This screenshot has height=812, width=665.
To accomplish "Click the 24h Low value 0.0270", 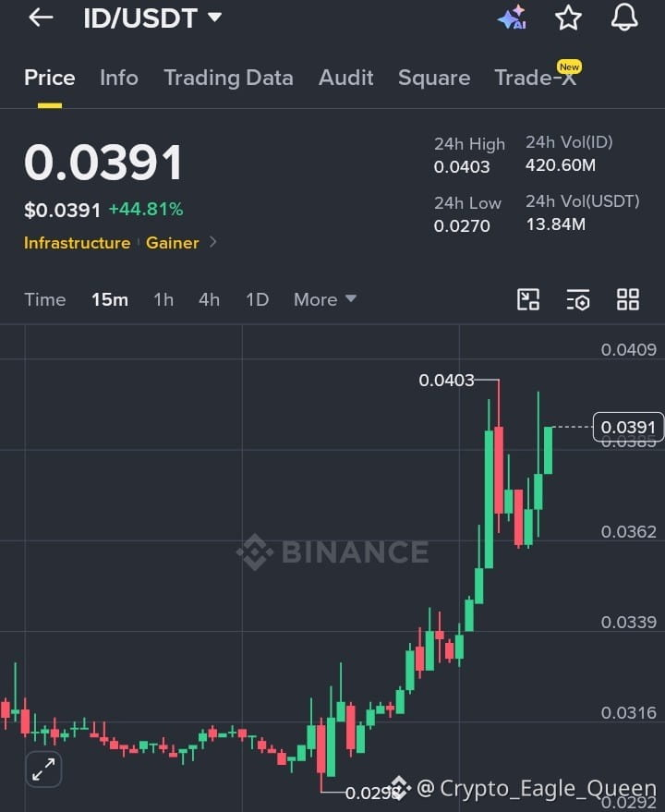I will (462, 225).
